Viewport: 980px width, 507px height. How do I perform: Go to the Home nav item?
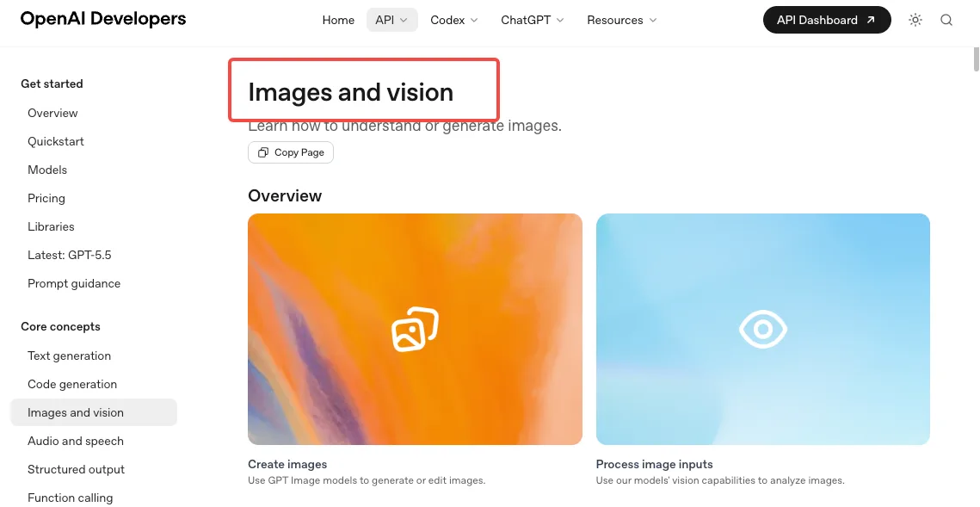click(x=338, y=20)
